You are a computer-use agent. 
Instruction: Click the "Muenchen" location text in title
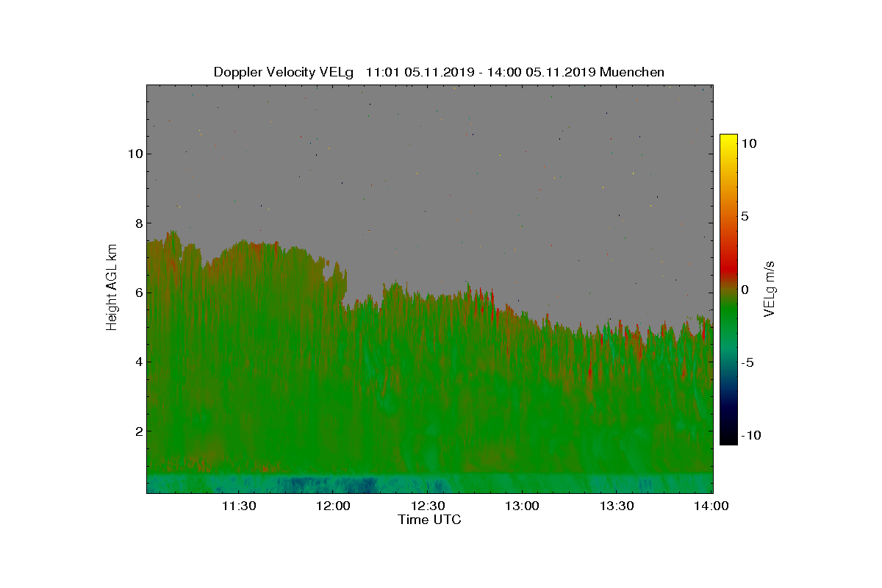(632, 72)
